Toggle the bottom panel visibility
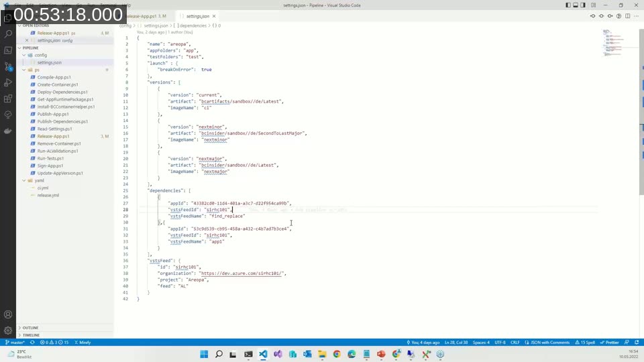644x362 pixels. pyautogui.click(x=576, y=5)
